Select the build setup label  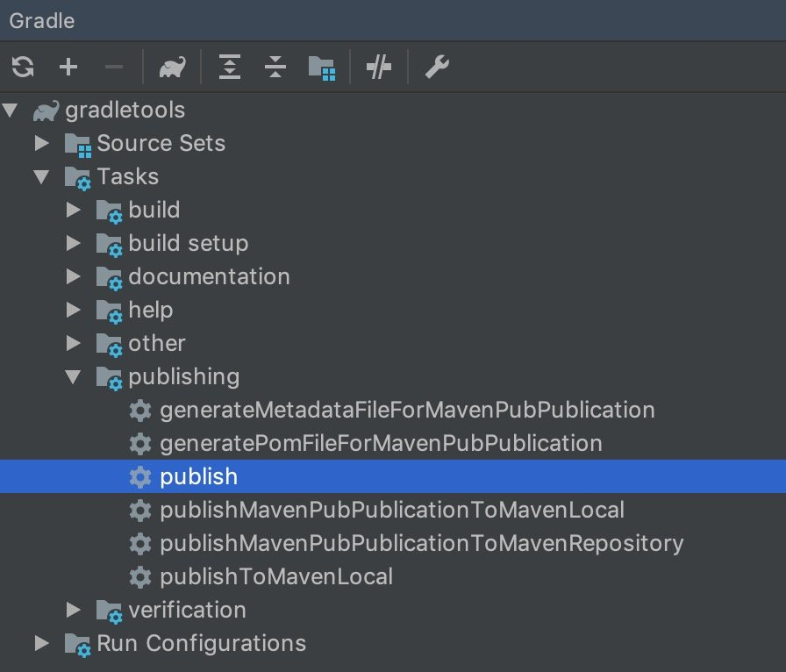(x=189, y=244)
